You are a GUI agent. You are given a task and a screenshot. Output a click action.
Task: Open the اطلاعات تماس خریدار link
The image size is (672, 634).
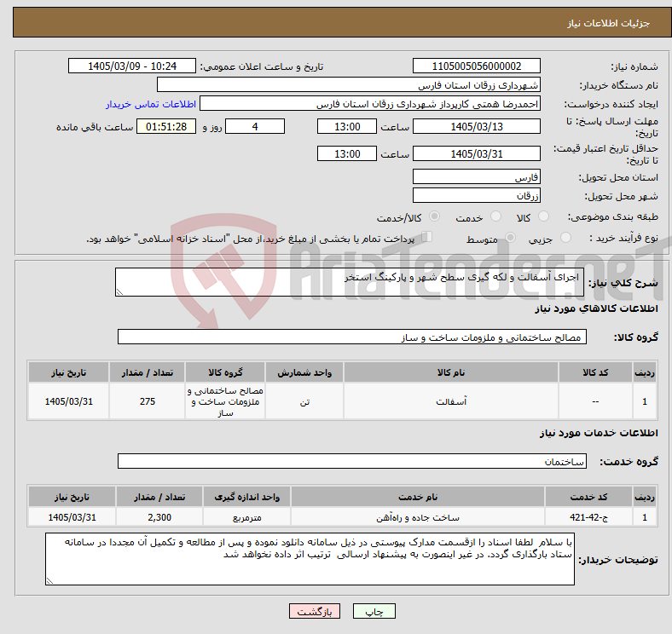point(151,104)
